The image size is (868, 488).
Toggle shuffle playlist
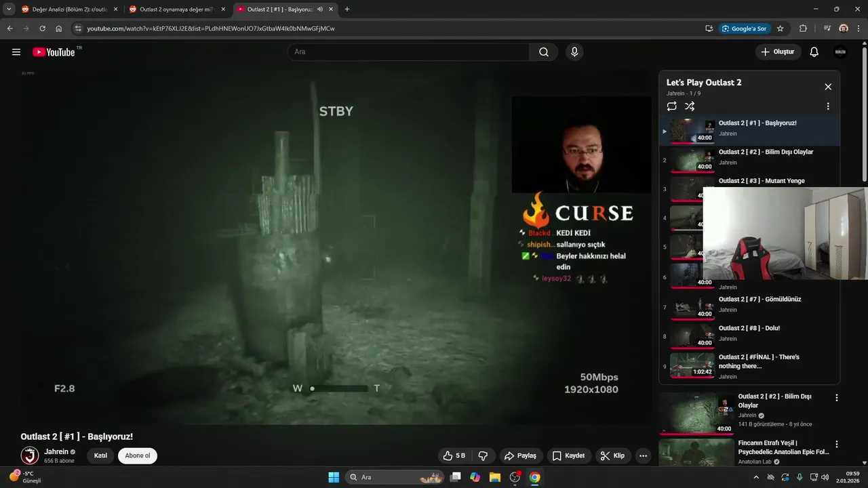click(x=690, y=106)
